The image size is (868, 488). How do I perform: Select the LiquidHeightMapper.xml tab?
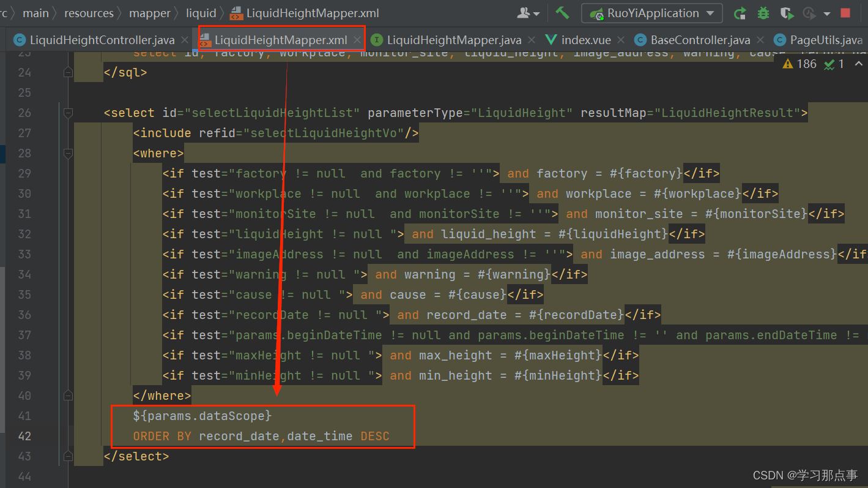(281, 40)
